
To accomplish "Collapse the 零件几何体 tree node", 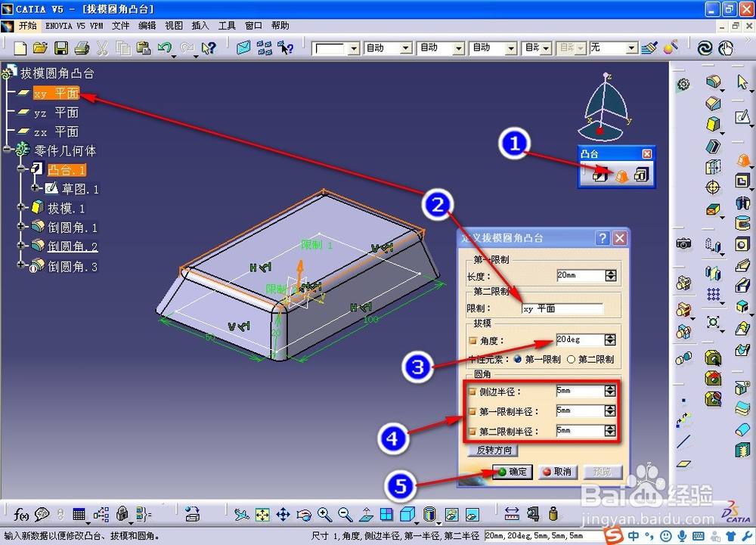I will click(7, 150).
